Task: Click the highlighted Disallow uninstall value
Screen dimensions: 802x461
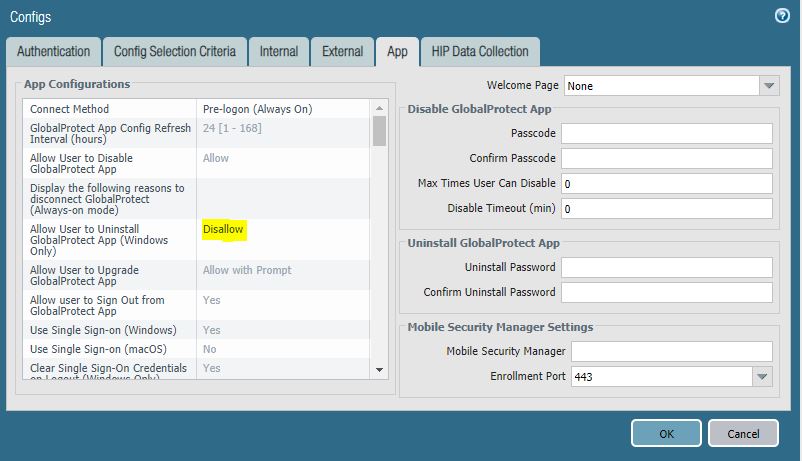Action: pos(222,229)
